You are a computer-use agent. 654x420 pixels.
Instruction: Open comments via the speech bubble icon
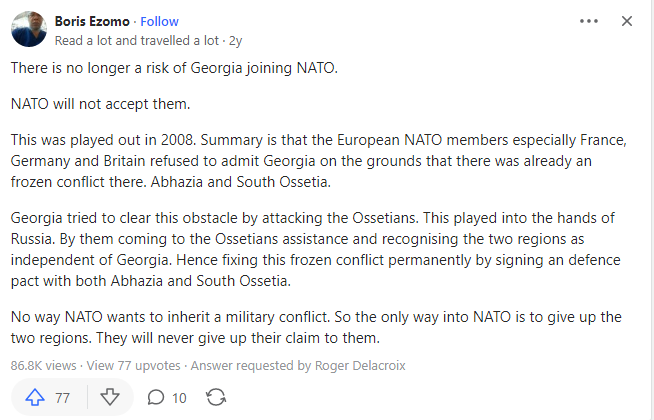click(156, 397)
